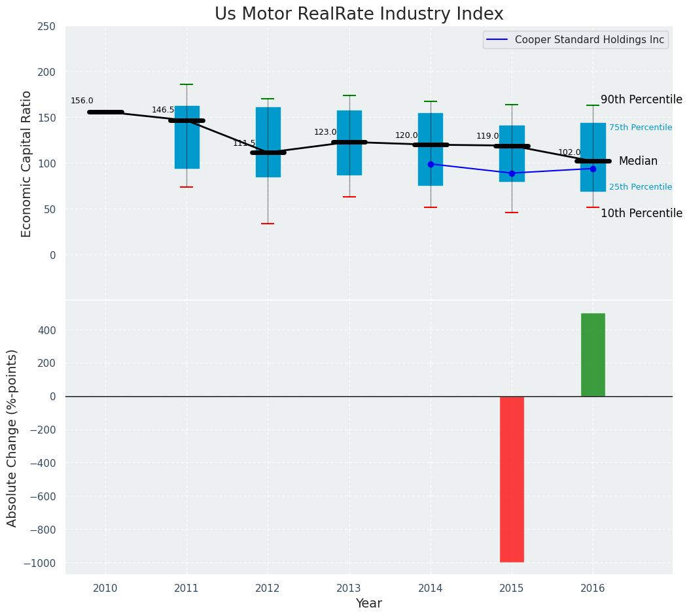This screenshot has height=616, width=689.
Task: Click the green 2016 absolute change bar
Action: pos(593,354)
